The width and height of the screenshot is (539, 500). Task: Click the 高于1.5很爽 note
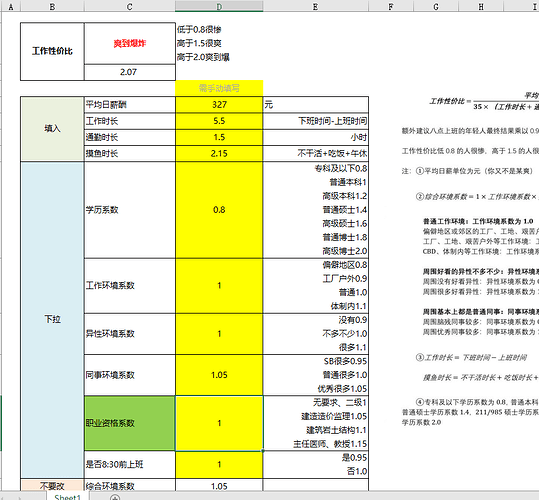point(199,43)
